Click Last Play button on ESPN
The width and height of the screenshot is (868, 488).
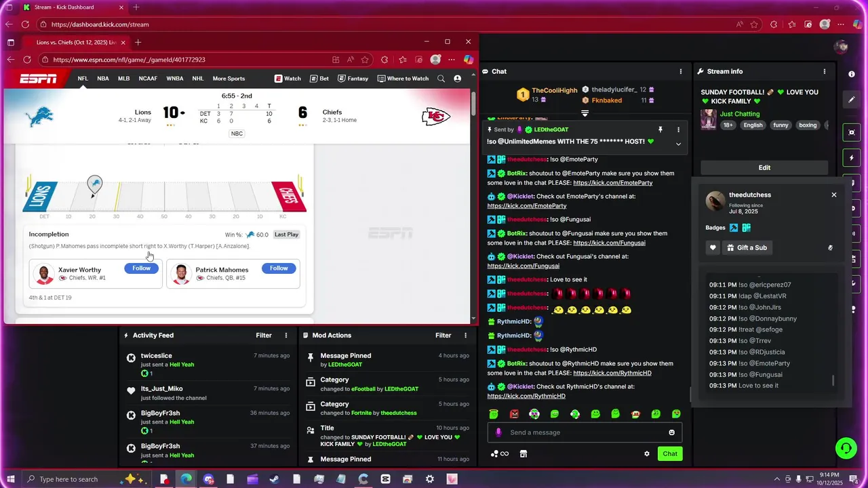(x=286, y=235)
